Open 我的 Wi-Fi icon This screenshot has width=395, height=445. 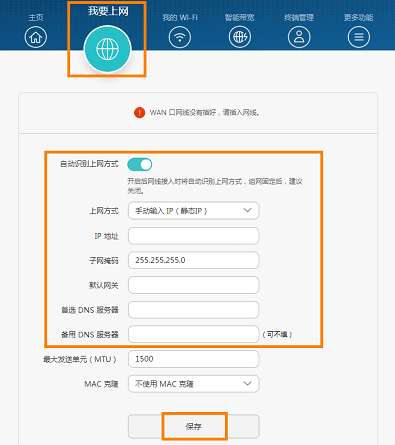click(180, 37)
